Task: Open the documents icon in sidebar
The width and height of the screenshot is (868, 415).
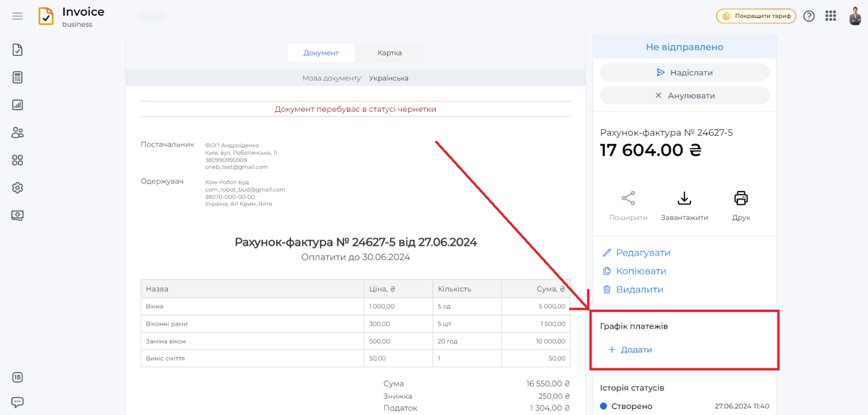Action: pos(17,50)
